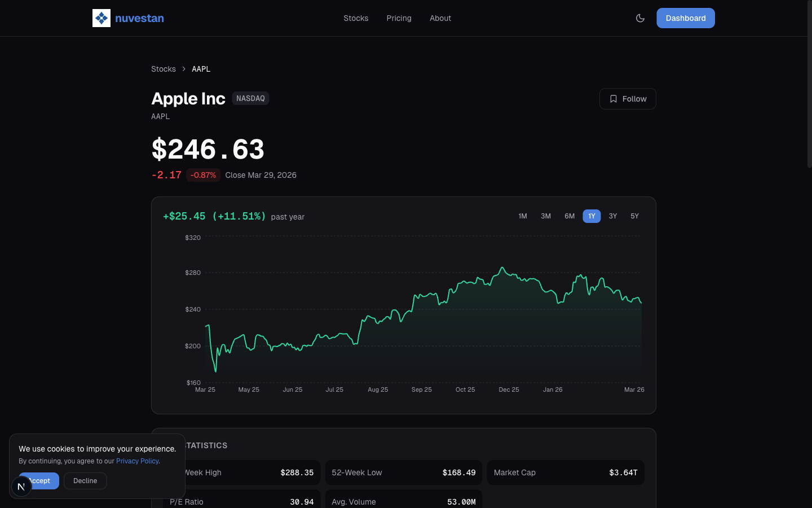Image resolution: width=812 pixels, height=508 pixels.
Task: Navigate to Stocks in the breadcrumb
Action: (164, 69)
